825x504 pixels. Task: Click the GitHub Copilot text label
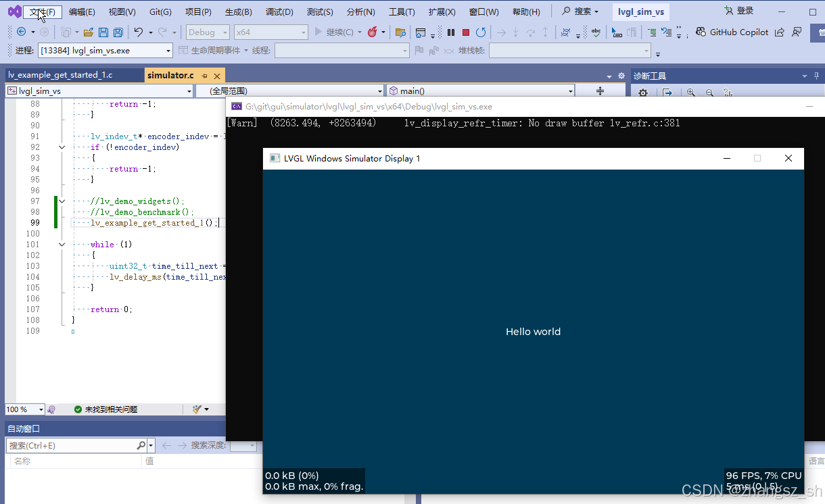(739, 32)
